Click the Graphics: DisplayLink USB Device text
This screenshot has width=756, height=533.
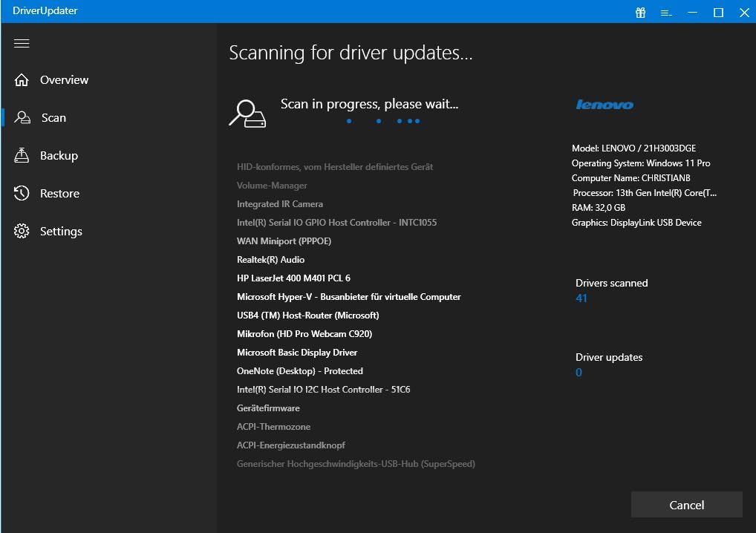636,223
